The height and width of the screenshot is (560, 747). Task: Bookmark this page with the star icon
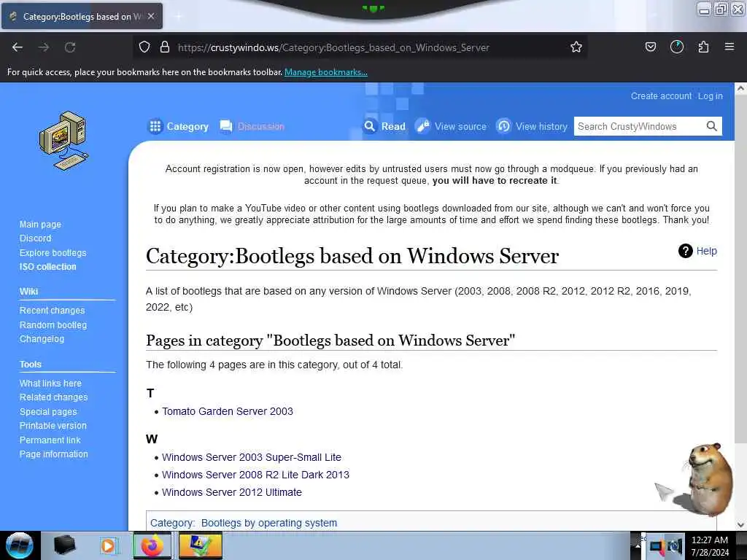tap(576, 47)
